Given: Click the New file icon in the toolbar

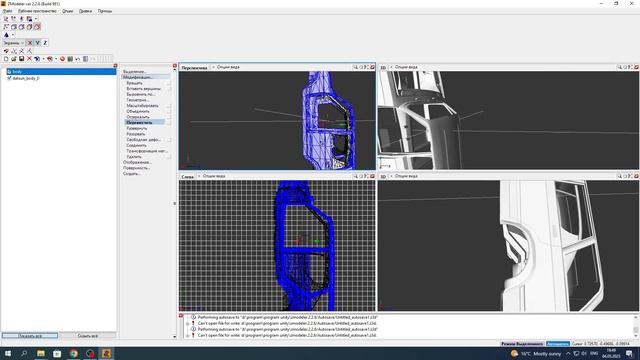Looking at the screenshot, I should tap(6, 59).
